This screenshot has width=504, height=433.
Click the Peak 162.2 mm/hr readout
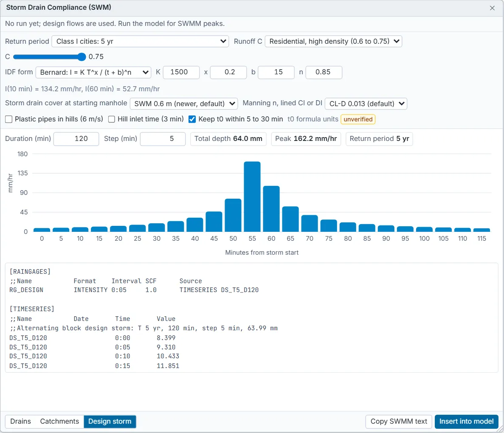point(306,138)
